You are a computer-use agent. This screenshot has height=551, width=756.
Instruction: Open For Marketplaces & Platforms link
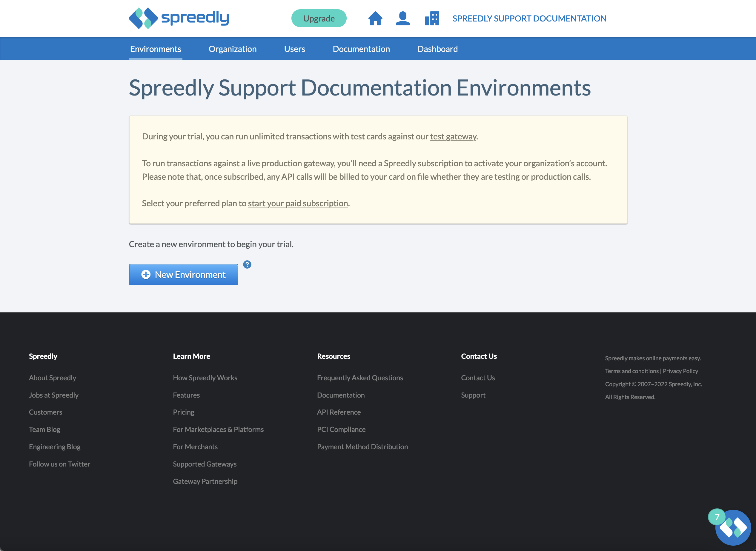[x=218, y=429]
